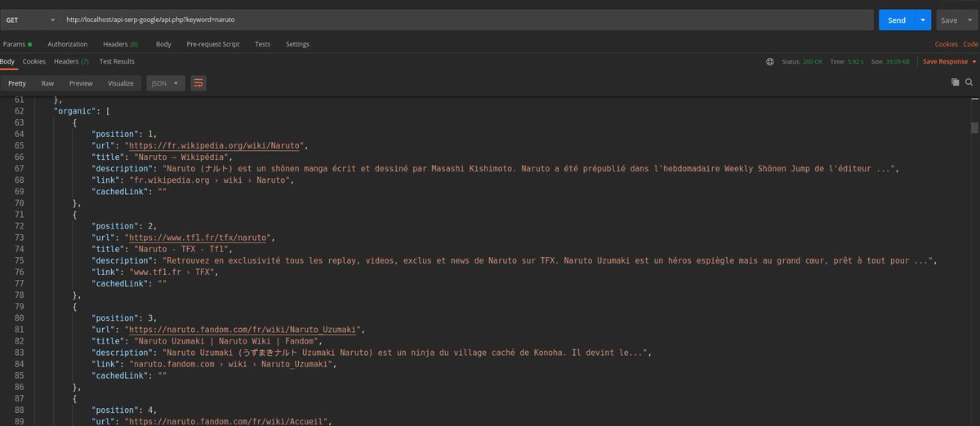Open the JSON format dropdown
Image resolution: width=980 pixels, height=426 pixels.
(166, 83)
